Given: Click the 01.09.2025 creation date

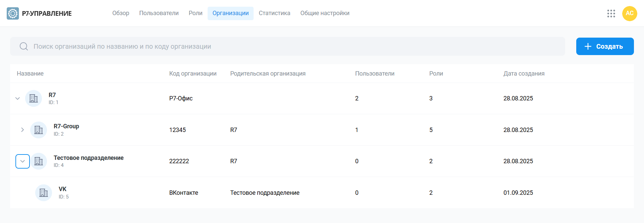Looking at the screenshot, I should (x=518, y=193).
